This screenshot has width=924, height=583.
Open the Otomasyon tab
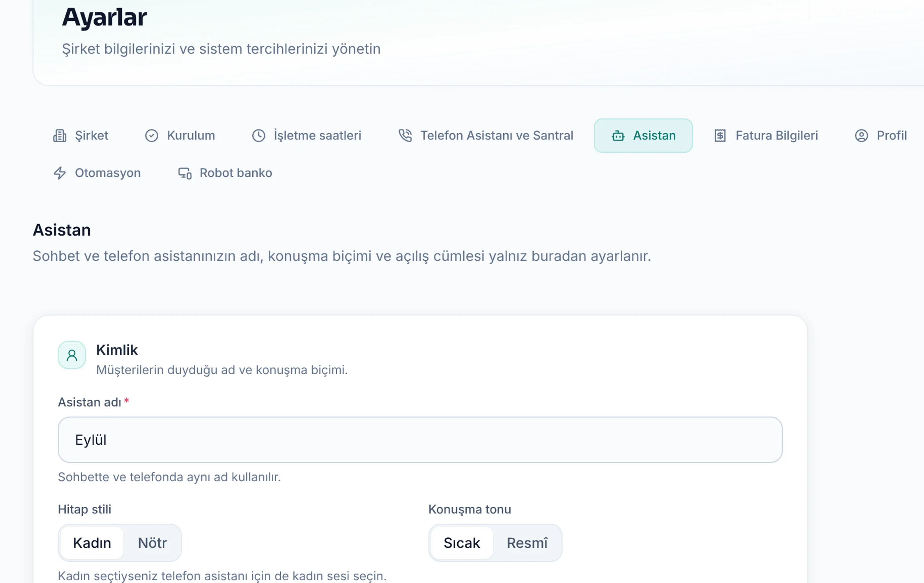(97, 173)
